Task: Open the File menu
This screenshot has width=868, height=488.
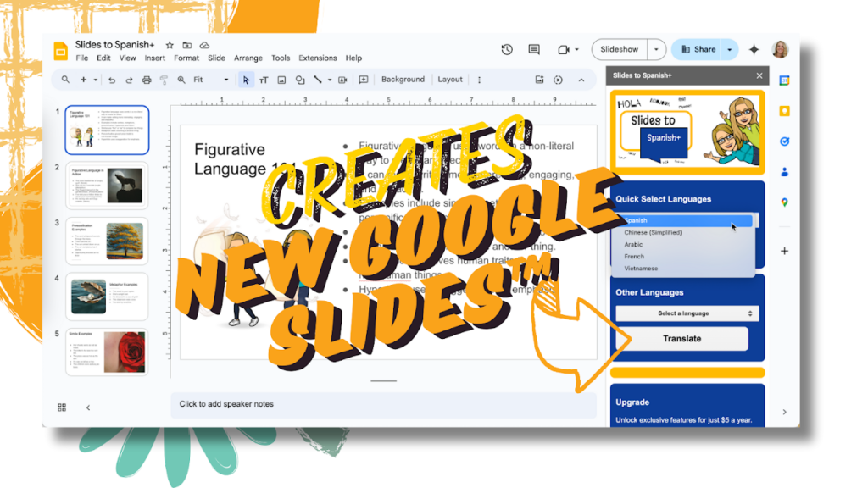Action: [x=82, y=58]
